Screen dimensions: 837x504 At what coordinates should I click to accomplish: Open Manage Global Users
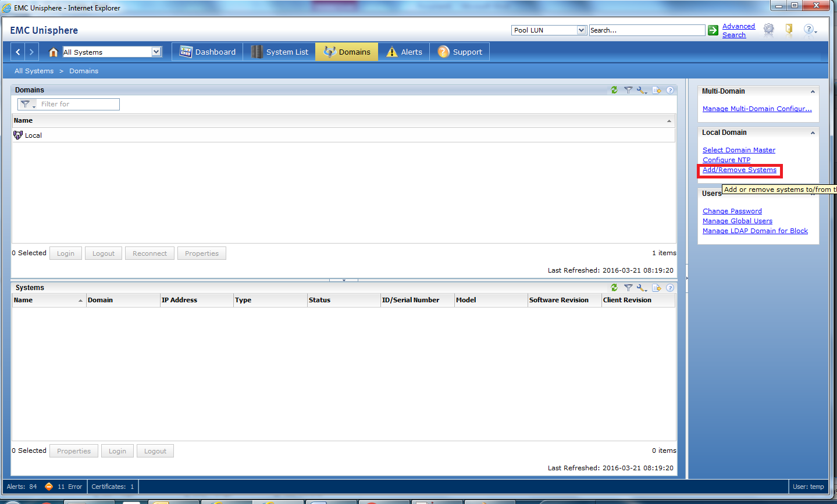tap(737, 221)
